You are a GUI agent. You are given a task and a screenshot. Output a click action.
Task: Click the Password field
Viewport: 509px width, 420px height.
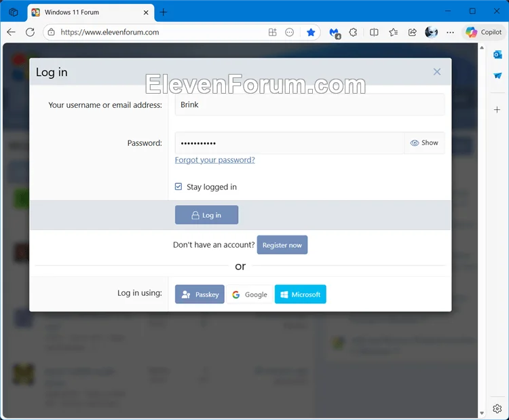point(290,142)
